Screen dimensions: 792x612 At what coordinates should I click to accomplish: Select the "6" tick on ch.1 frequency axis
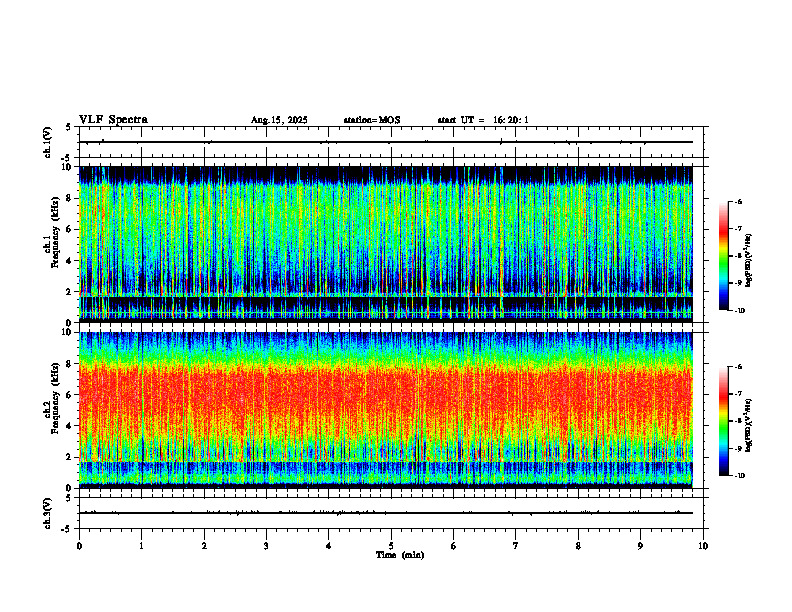coord(70,229)
